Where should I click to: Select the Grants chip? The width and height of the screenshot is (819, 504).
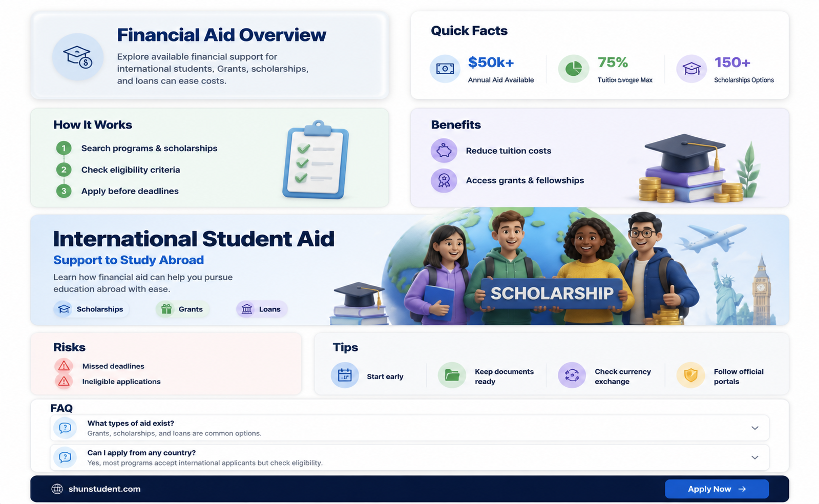tap(182, 309)
